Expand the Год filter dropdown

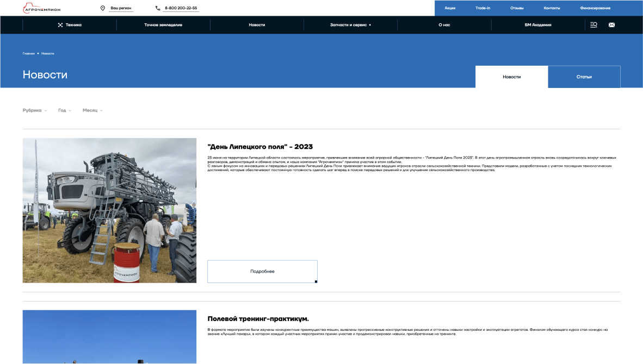pos(65,110)
